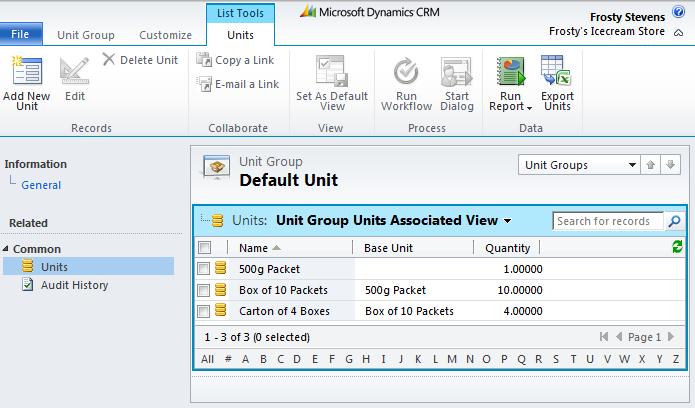Viewport: 695px width, 408px height.
Task: Click the Box of 10 Packets base unit cell
Action: click(410, 311)
